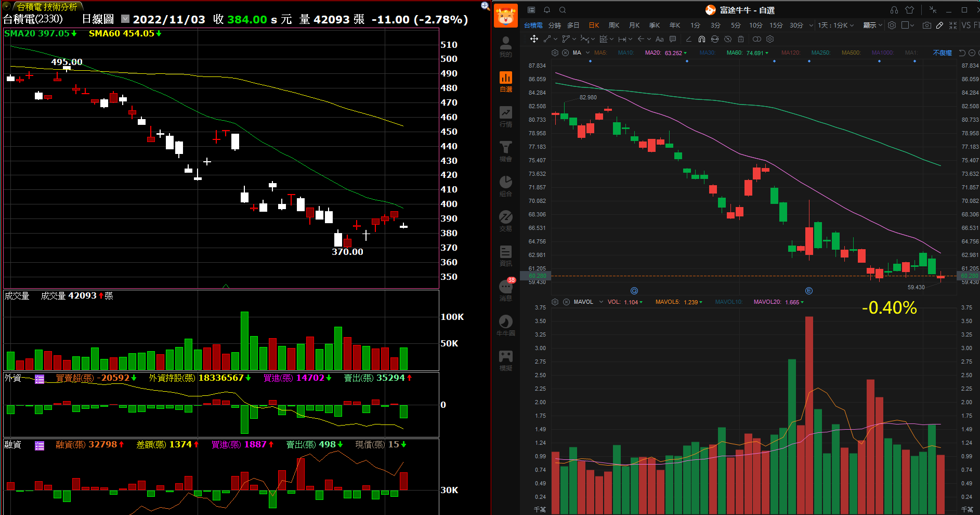Expand more minute intervals after 30分
The image size is (980, 515).
click(x=811, y=25)
